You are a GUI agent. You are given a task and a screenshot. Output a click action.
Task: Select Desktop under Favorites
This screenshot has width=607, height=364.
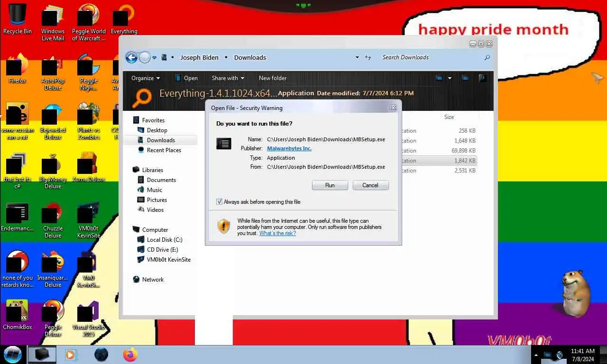(157, 130)
